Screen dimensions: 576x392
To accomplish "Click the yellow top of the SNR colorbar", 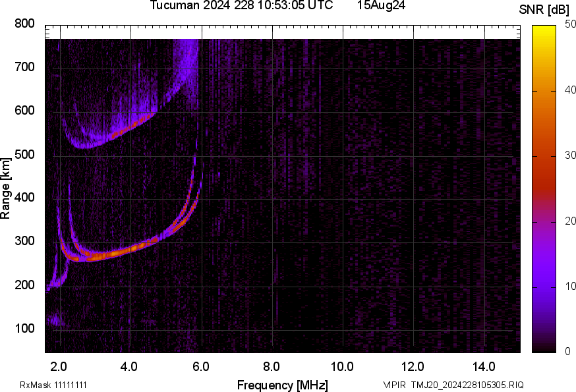I will click(x=545, y=30).
